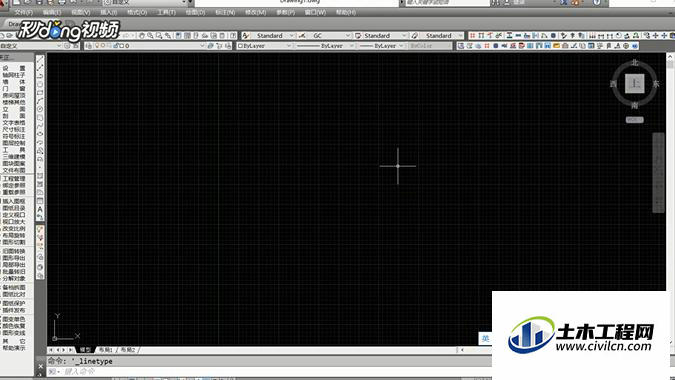Image resolution: width=675 pixels, height=380 pixels.
Task: Select the Hatch tool in draw toolbar
Action: point(40,176)
